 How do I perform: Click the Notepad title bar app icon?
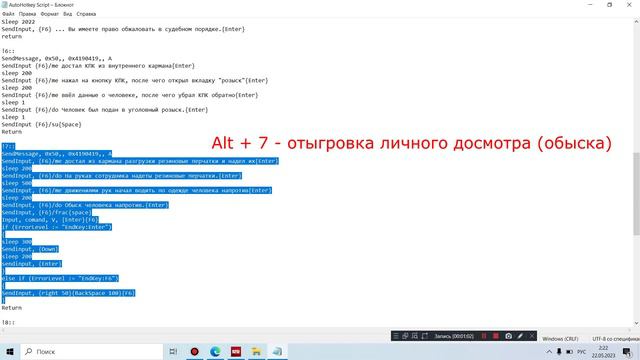[4, 5]
